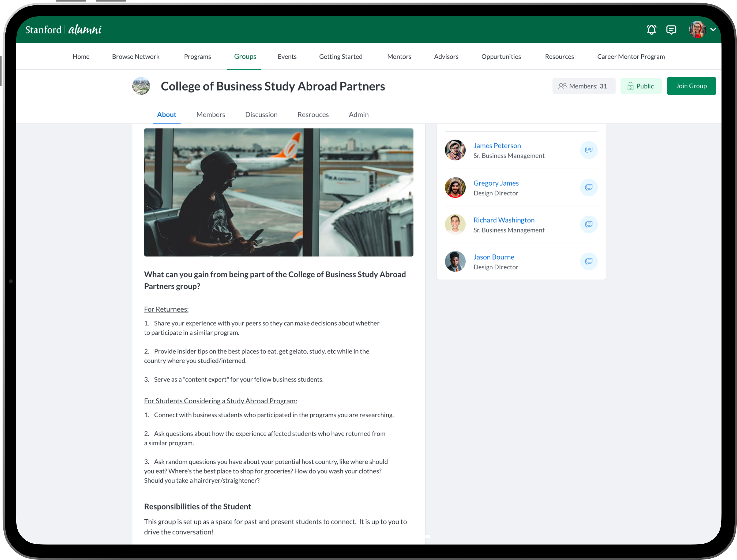Open the Admin tab
This screenshot has width=737, height=560.
tap(358, 115)
